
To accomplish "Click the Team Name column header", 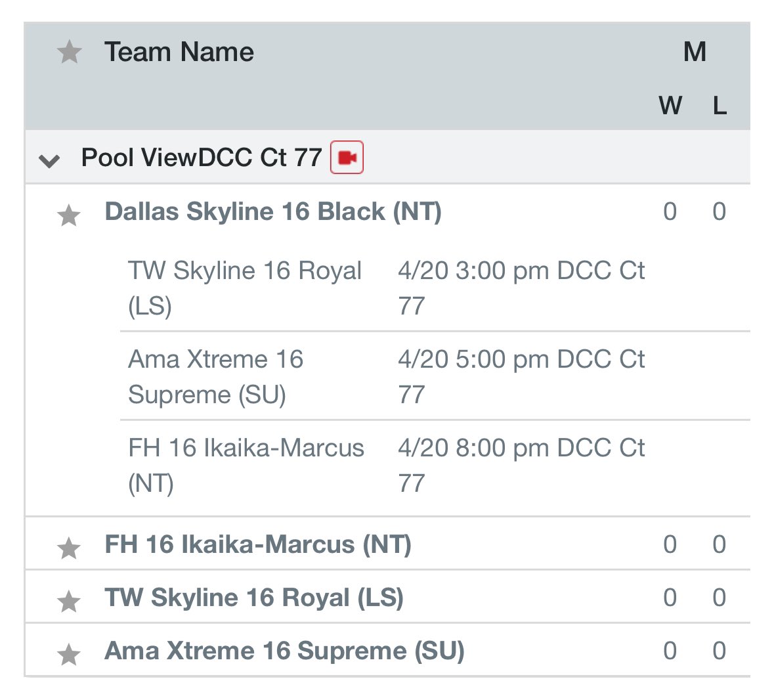I will pyautogui.click(x=179, y=52).
